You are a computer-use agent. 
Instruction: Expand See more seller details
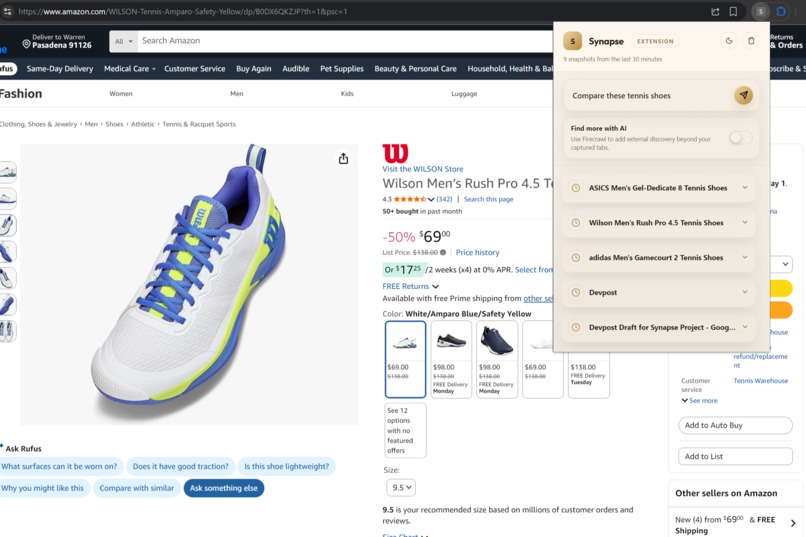(x=699, y=401)
